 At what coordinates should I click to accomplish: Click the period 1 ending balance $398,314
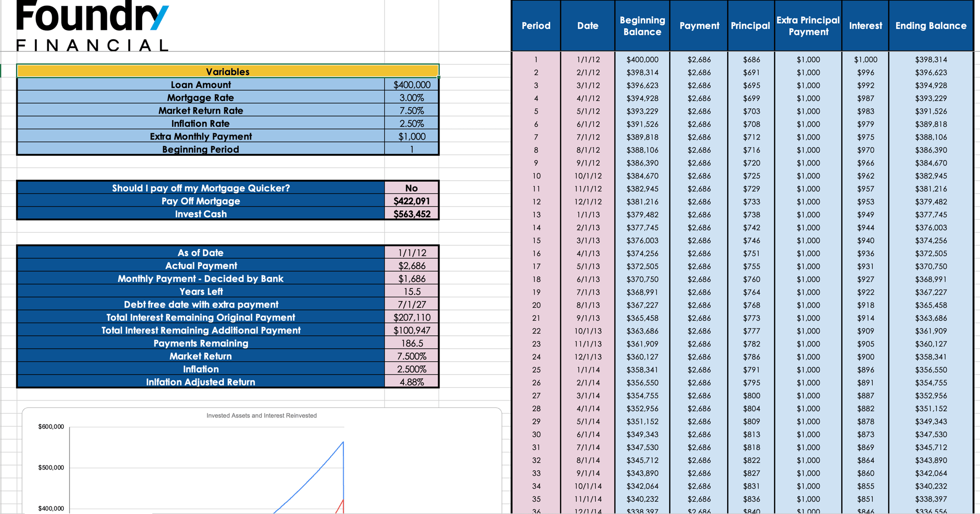pyautogui.click(x=931, y=60)
